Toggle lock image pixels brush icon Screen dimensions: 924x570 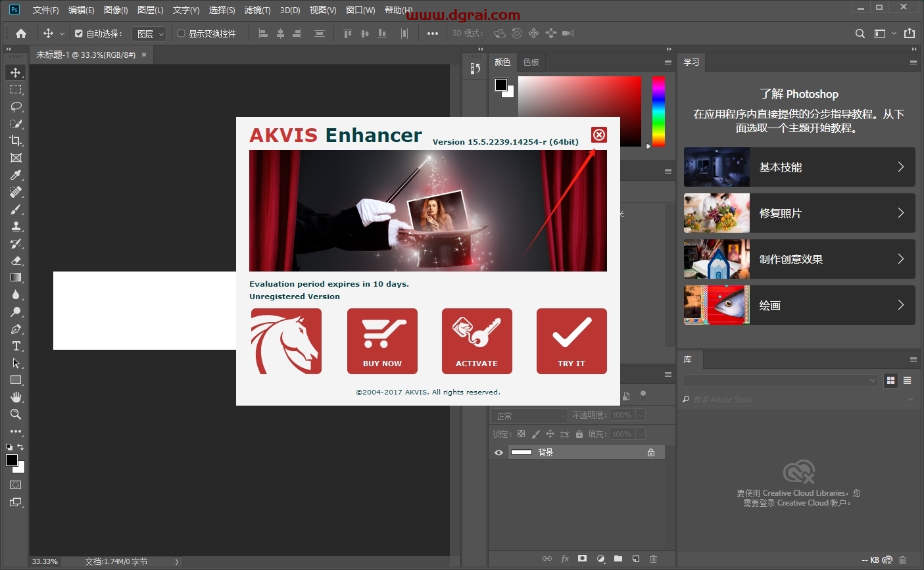pyautogui.click(x=535, y=434)
